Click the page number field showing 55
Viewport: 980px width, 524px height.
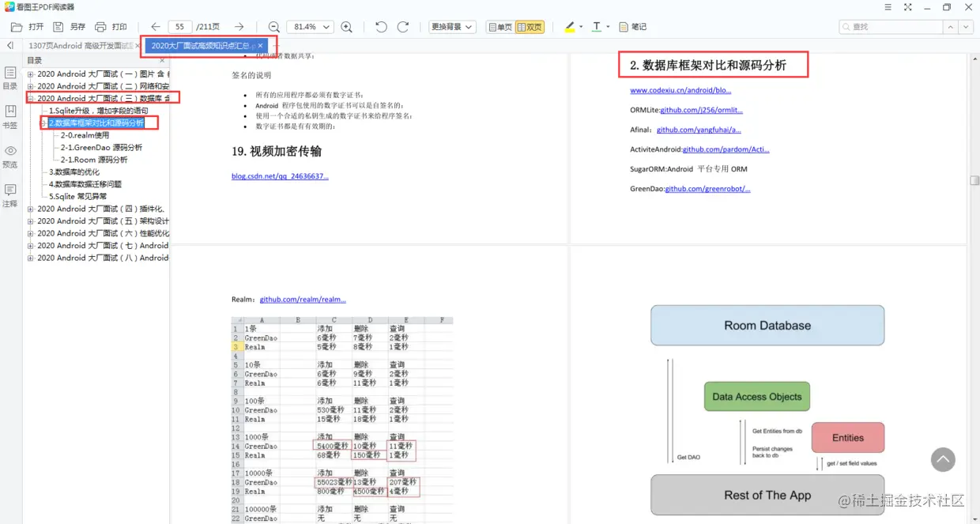[x=180, y=27]
